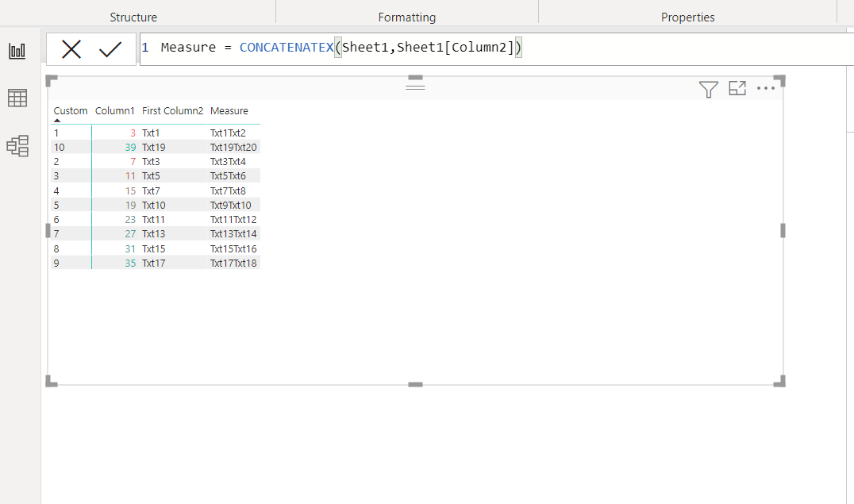This screenshot has height=504, width=854.
Task: Select the cell Txt1Txt2
Action: tap(228, 133)
